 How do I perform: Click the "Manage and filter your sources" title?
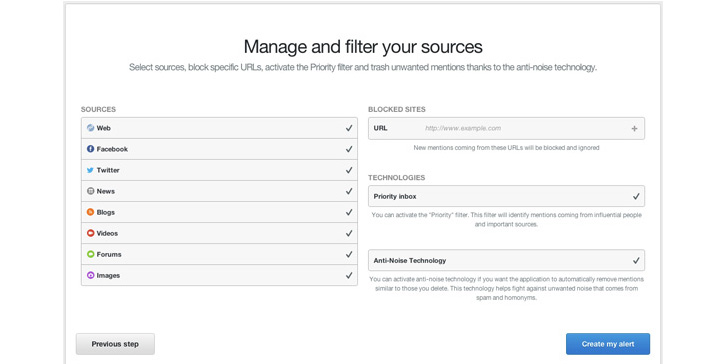(363, 47)
